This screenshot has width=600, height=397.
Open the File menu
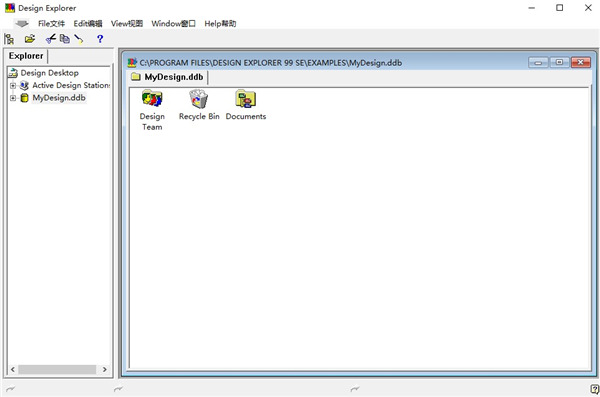click(51, 24)
